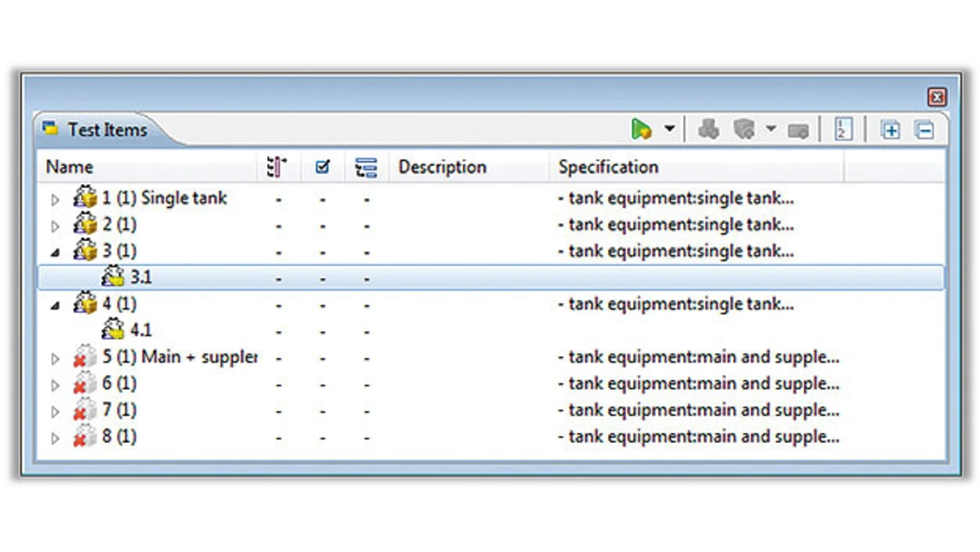Collapse the test item 3 (1) node

coord(55,252)
